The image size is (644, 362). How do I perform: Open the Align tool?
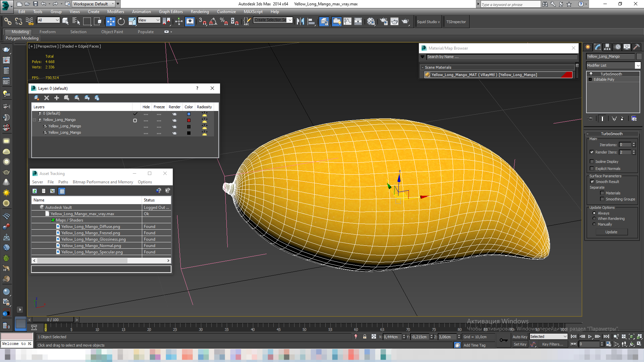point(311,21)
